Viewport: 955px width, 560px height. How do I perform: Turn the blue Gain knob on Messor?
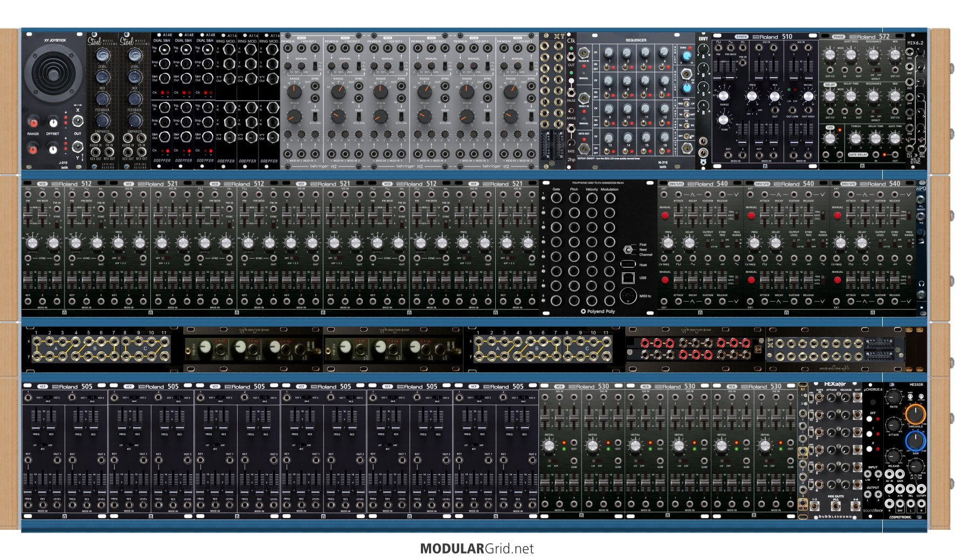(916, 441)
